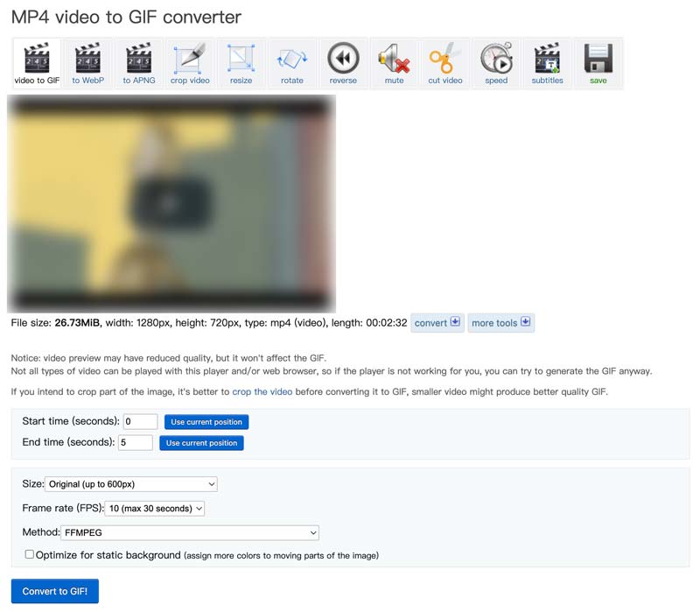Select the rotate tool icon

(x=292, y=64)
